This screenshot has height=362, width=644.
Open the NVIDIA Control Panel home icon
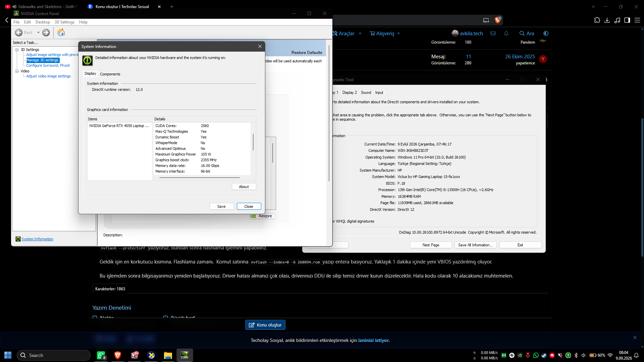pyautogui.click(x=61, y=33)
